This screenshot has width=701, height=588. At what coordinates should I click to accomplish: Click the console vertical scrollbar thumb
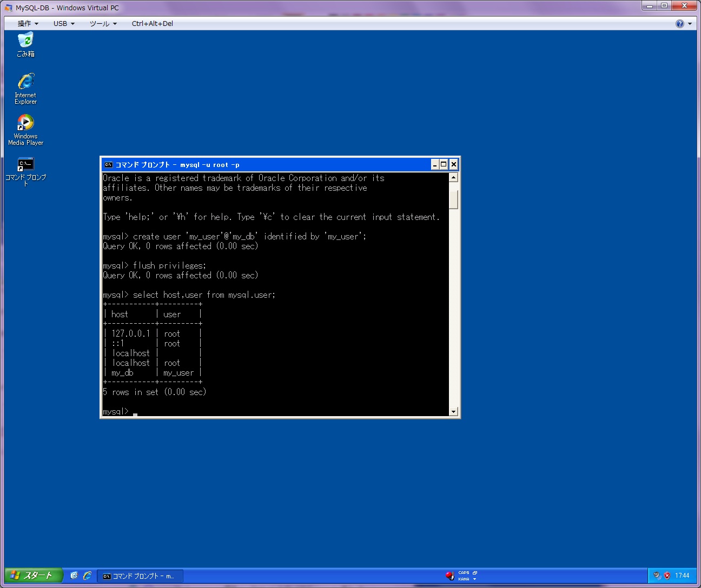point(454,199)
